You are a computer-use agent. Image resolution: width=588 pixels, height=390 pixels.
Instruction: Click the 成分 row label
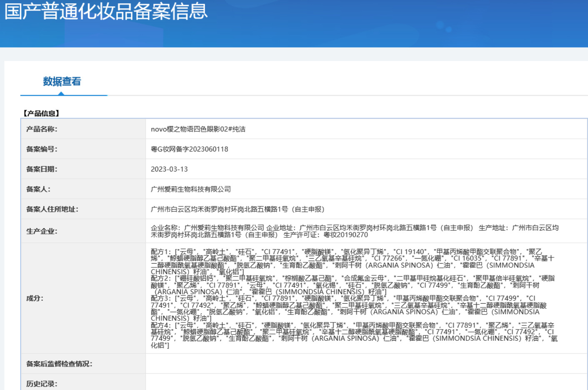click(35, 299)
